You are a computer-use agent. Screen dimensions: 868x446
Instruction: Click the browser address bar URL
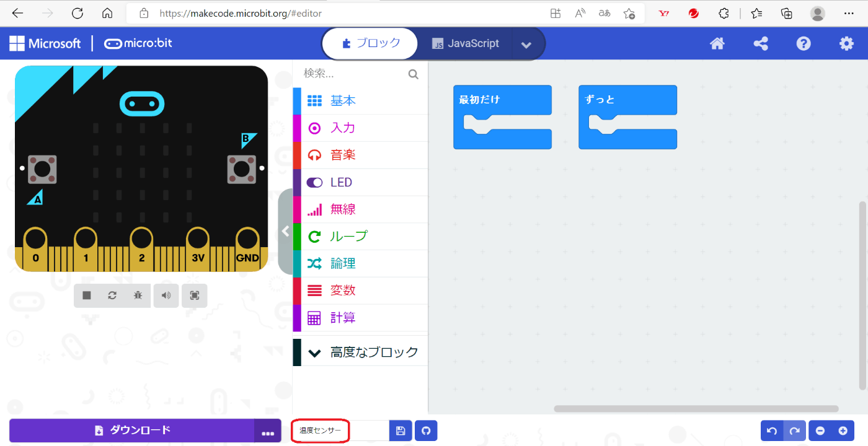[x=241, y=13]
